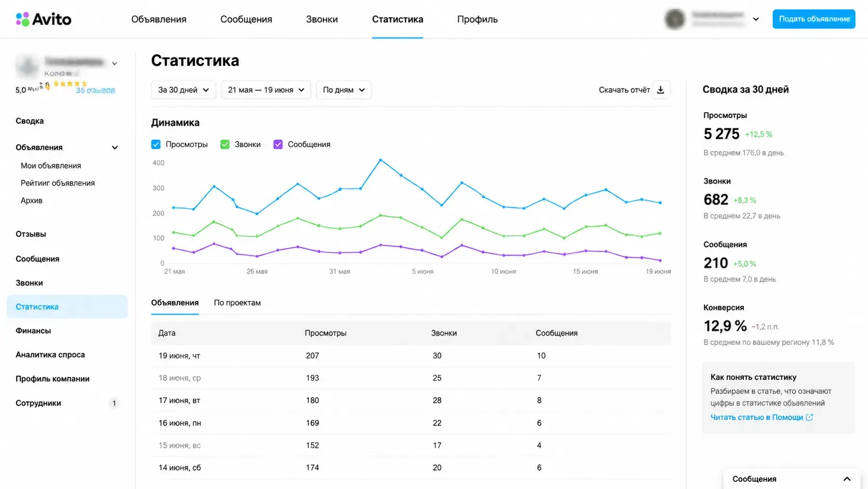Toggle the Звонки chart checkbox
The image size is (868, 489).
point(225,144)
